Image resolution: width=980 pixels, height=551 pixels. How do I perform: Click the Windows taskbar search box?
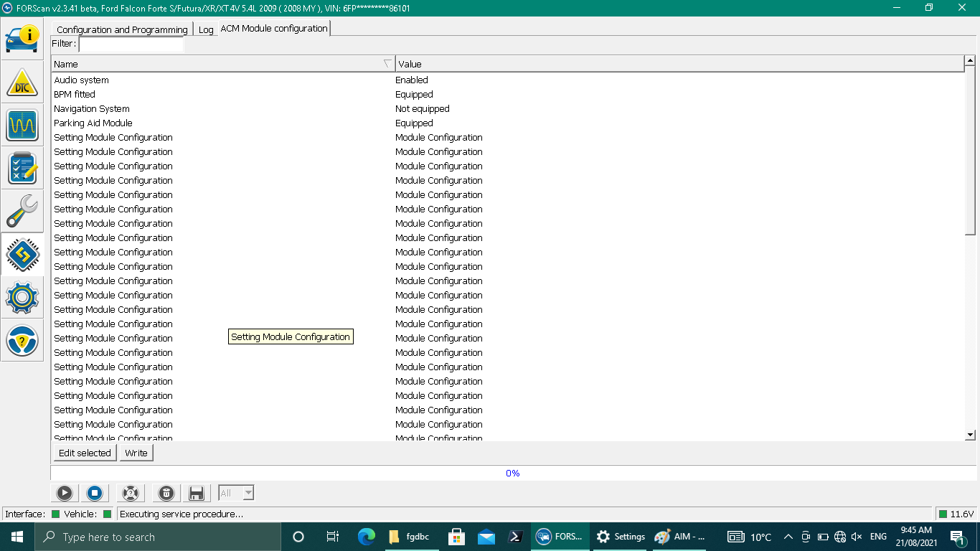(x=158, y=537)
